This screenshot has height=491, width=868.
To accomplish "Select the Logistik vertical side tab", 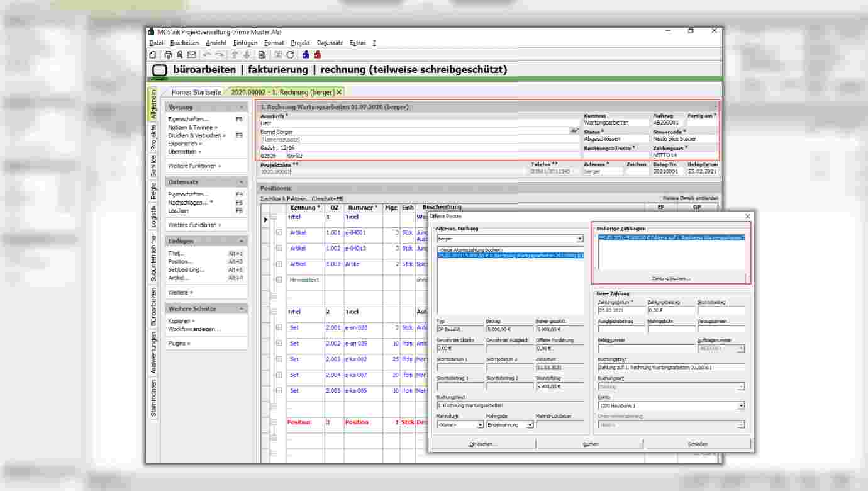I will pyautogui.click(x=153, y=217).
